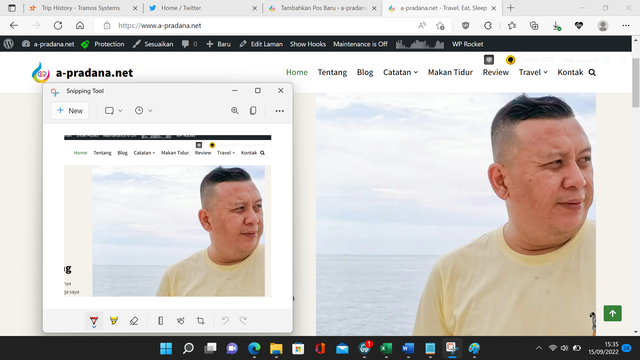Switch to Trip History - Tramos Systems tab

click(80, 8)
